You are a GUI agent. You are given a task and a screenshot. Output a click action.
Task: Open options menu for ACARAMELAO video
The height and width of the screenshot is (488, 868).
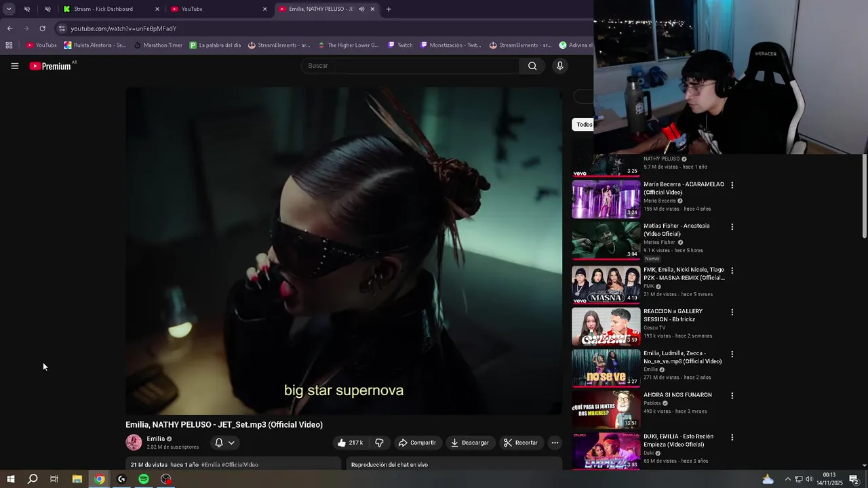pyautogui.click(x=732, y=185)
